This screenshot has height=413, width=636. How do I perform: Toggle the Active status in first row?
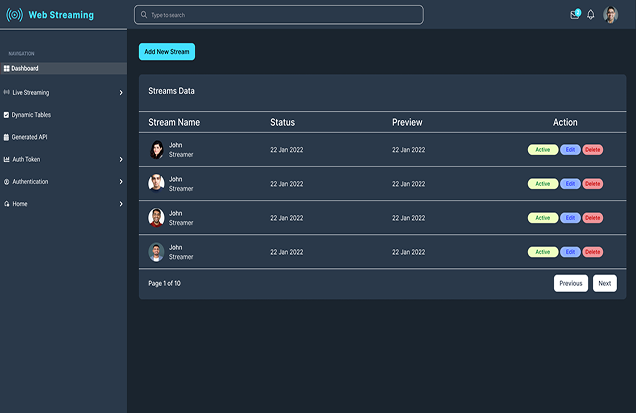(542, 150)
